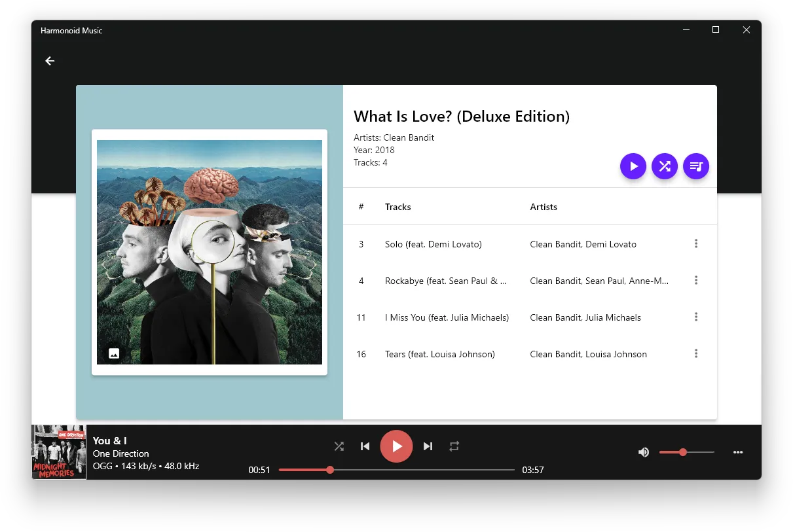Open options menu for I Miss You track
Screen dimensions: 793x532
pos(696,317)
